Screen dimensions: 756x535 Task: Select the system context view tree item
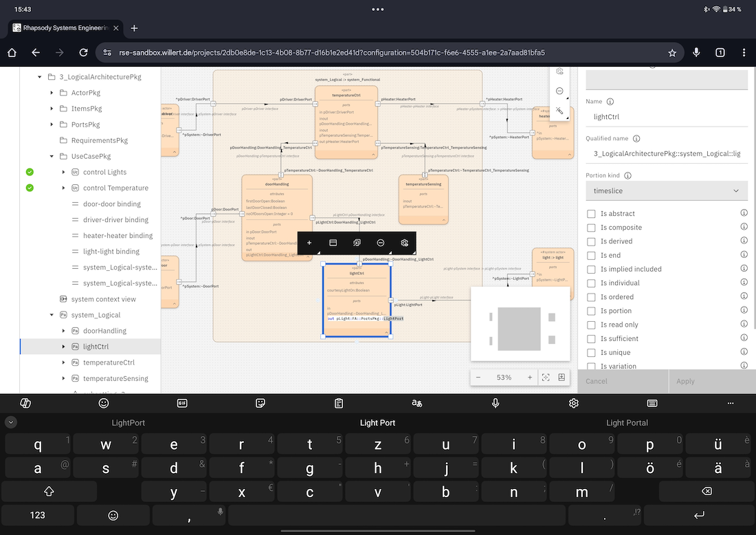103,299
